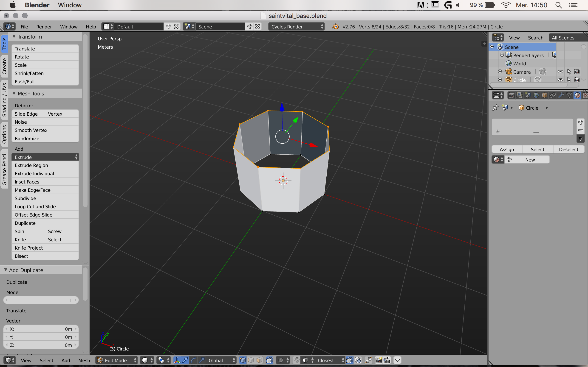588x367 pixels.
Task: Toggle Circle object viewport visibility eye
Action: pos(560,80)
